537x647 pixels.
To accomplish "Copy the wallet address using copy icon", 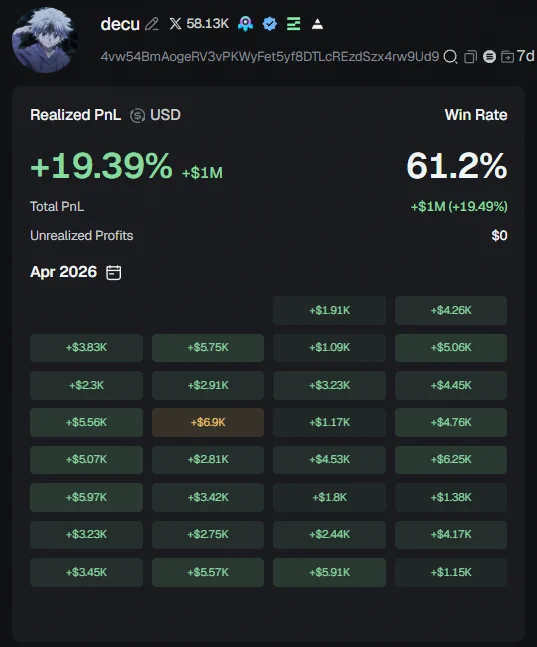I will click(x=470, y=57).
